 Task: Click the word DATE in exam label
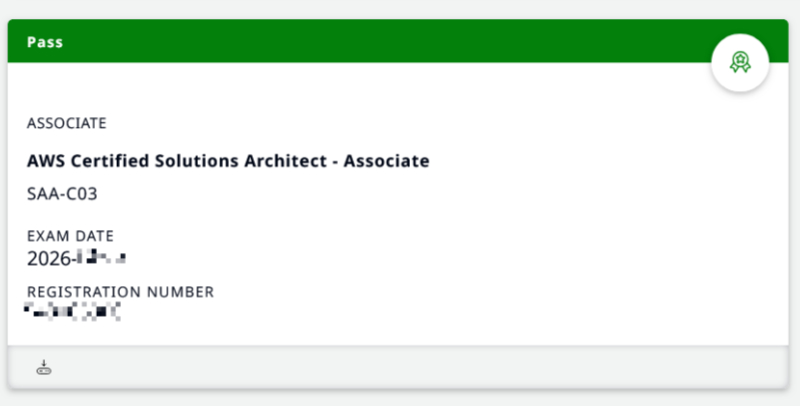(x=94, y=236)
